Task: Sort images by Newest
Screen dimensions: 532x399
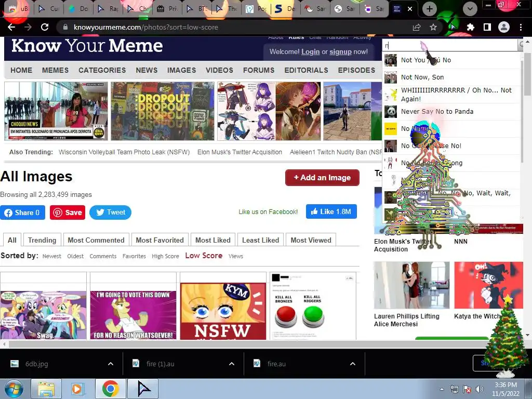Action: tap(51, 256)
